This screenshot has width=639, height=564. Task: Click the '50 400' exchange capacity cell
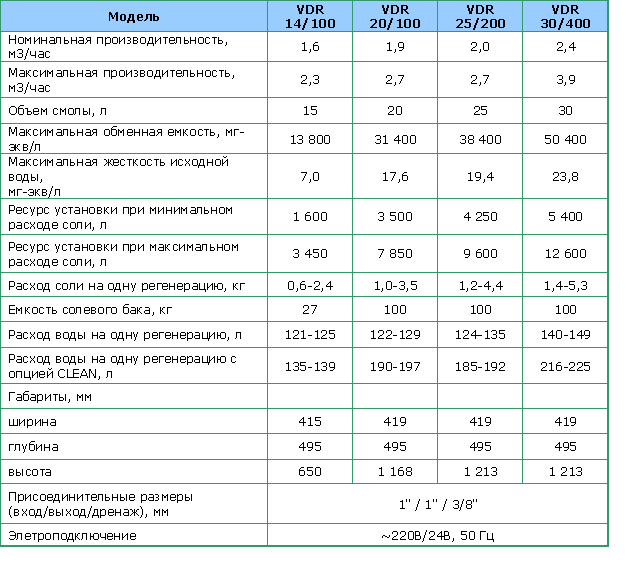point(565,139)
